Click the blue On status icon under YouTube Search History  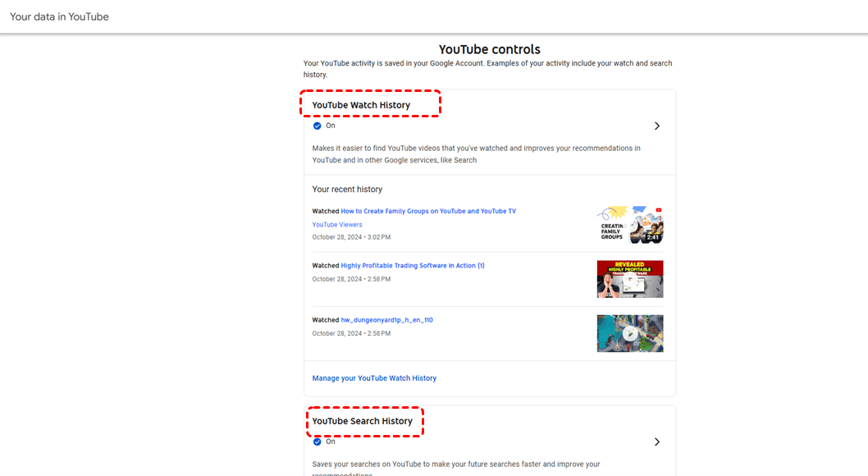(318, 442)
